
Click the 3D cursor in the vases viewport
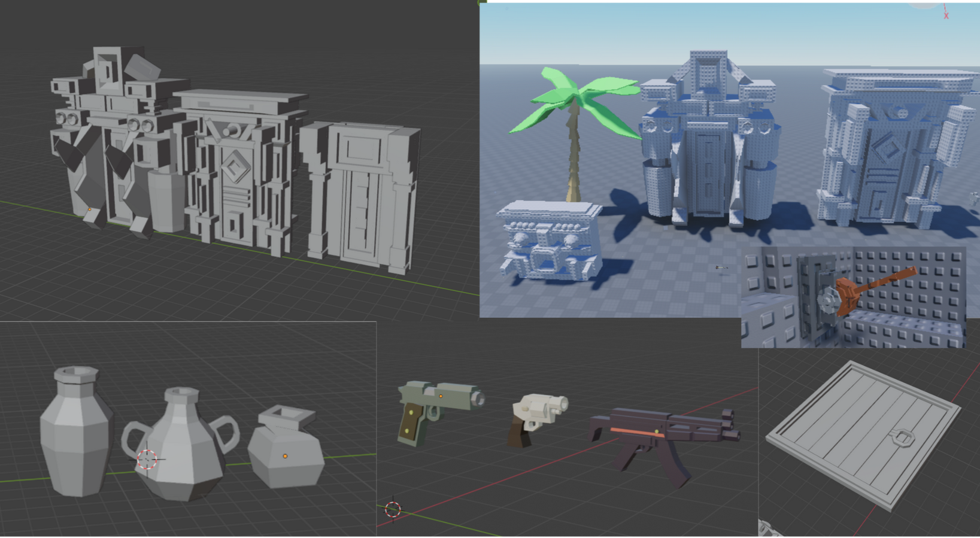(x=147, y=459)
